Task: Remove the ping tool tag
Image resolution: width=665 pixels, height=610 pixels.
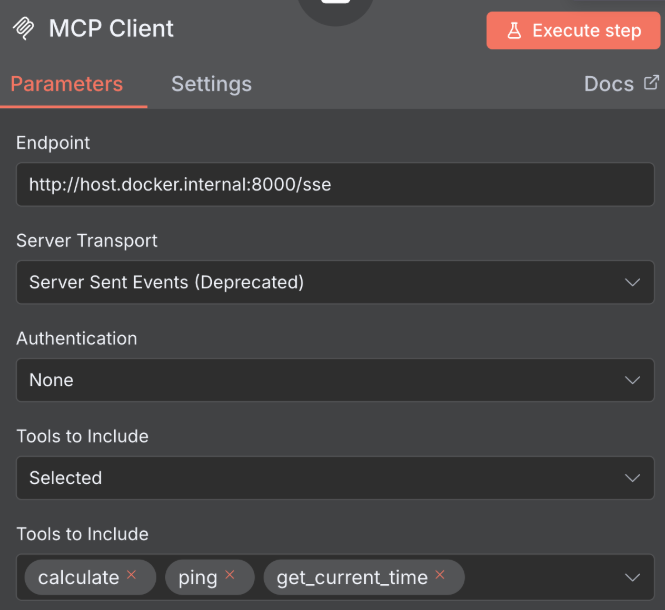Action: pos(229,576)
